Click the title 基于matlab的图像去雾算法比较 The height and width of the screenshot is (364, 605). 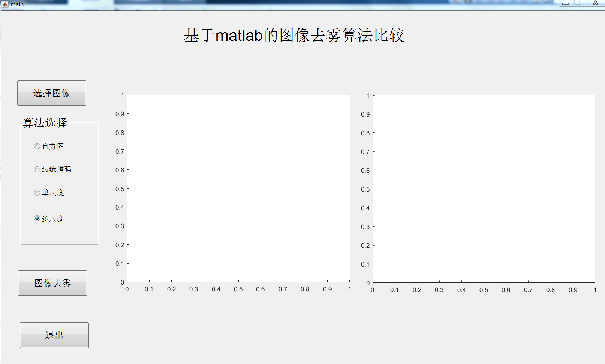(294, 35)
